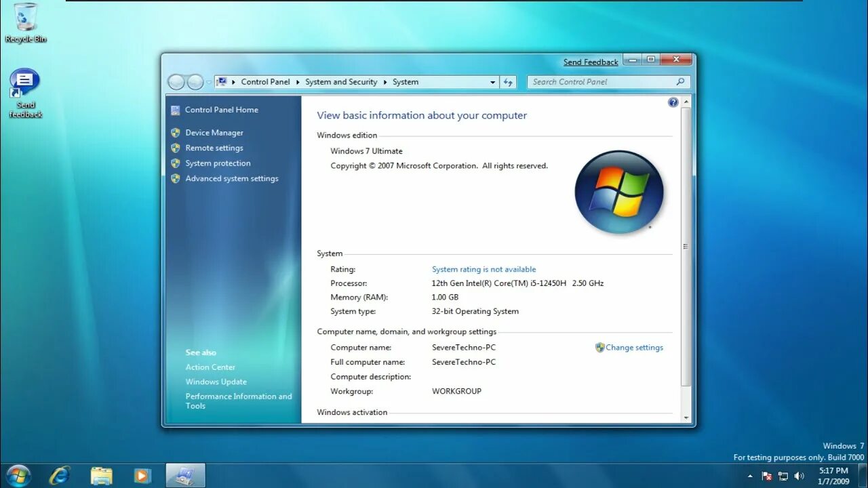Click the Send Feedback title bar link

pos(591,62)
